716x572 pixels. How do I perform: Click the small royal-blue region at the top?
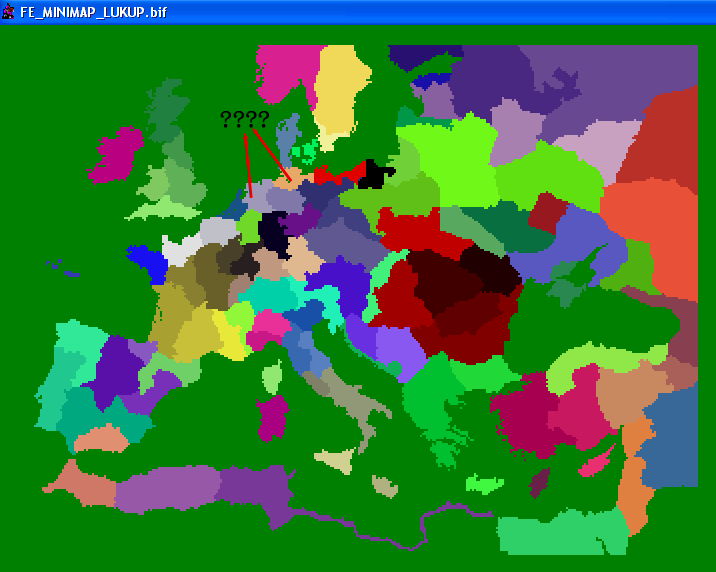pyautogui.click(x=430, y=81)
